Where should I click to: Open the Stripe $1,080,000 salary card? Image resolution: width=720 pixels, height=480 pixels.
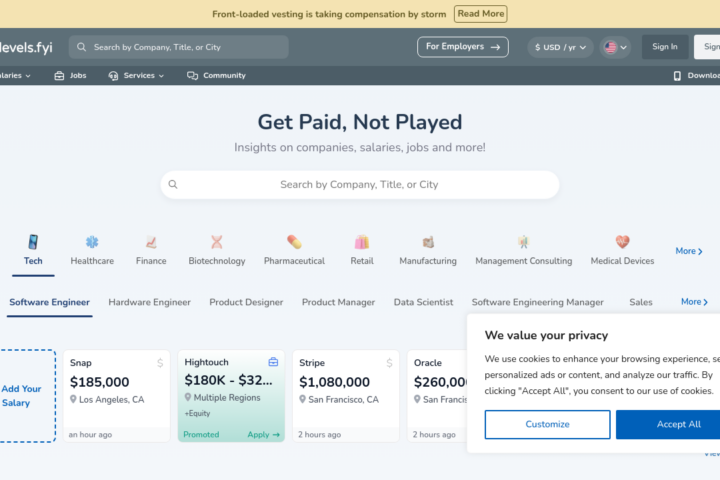click(346, 396)
